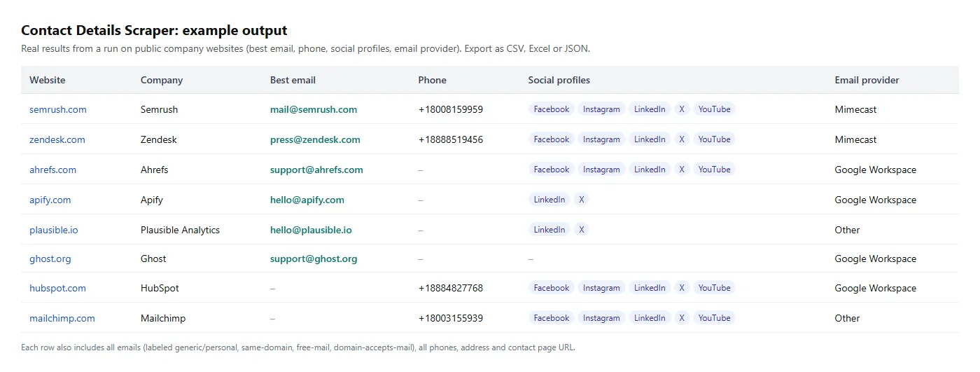Select phone number +18884827768

pos(451,288)
